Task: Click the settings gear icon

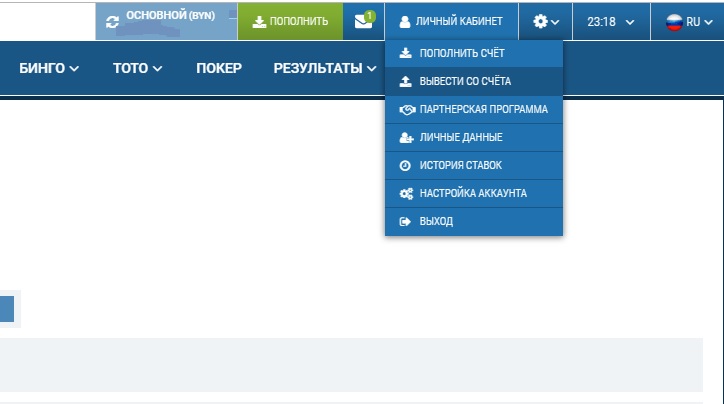Action: pyautogui.click(x=541, y=21)
